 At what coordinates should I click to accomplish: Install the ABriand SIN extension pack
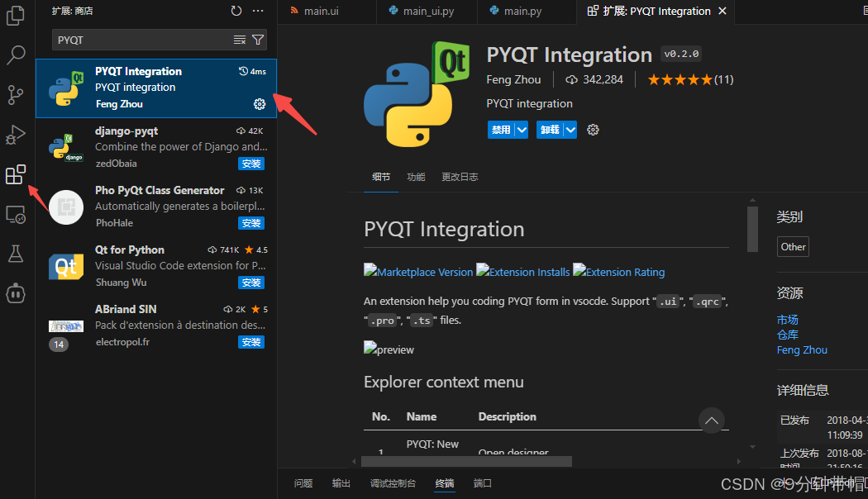251,342
